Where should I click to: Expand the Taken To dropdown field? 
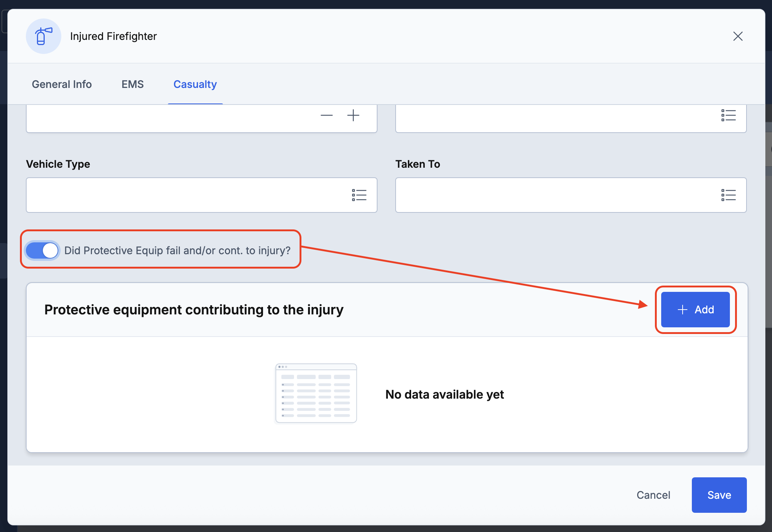tap(554, 195)
